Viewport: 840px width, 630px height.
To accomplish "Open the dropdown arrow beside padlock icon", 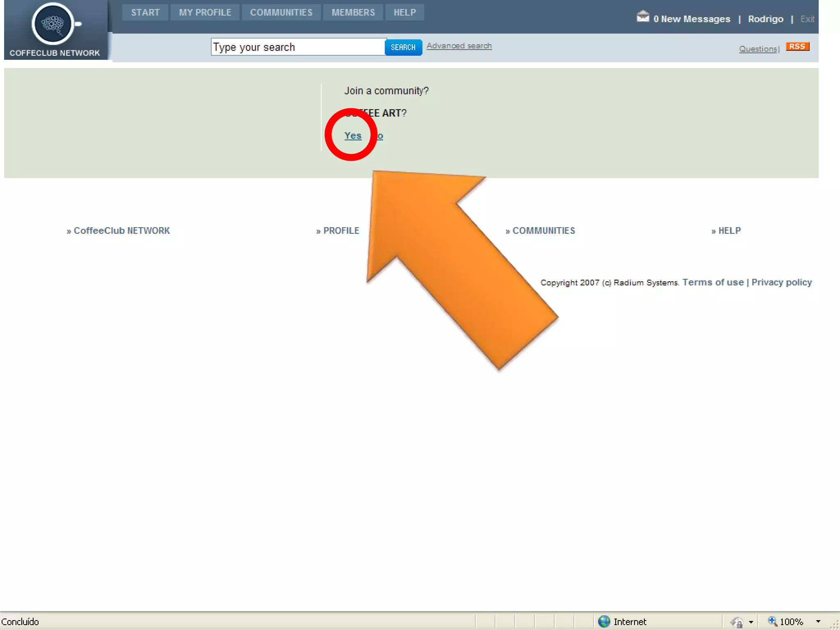I will [x=751, y=622].
